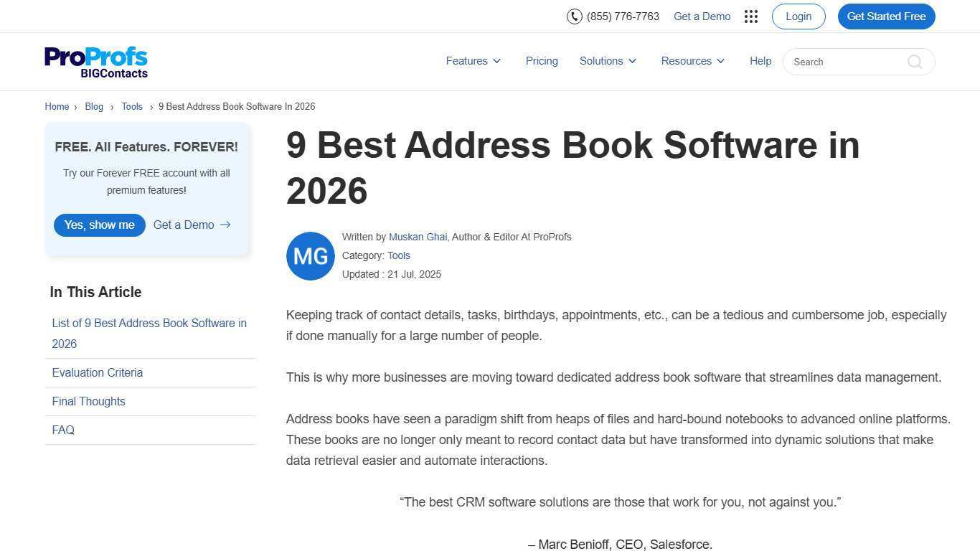Open the Muskan Ghai author link

[x=418, y=237]
